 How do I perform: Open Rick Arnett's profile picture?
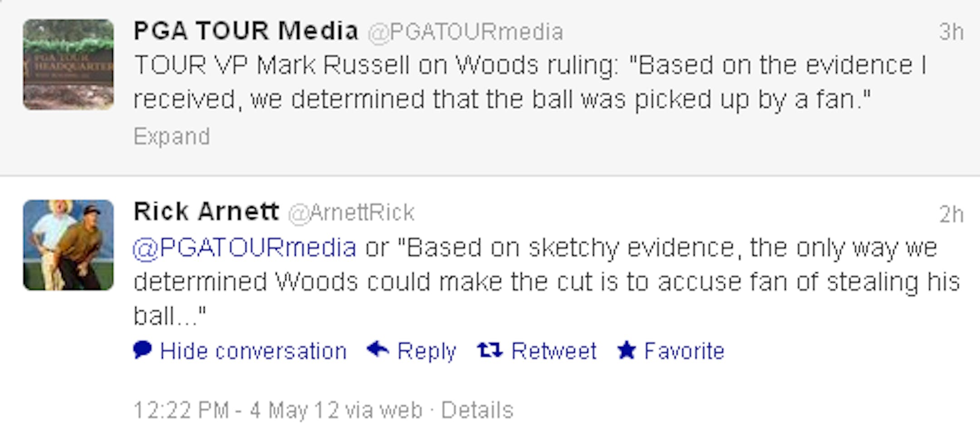[69, 245]
